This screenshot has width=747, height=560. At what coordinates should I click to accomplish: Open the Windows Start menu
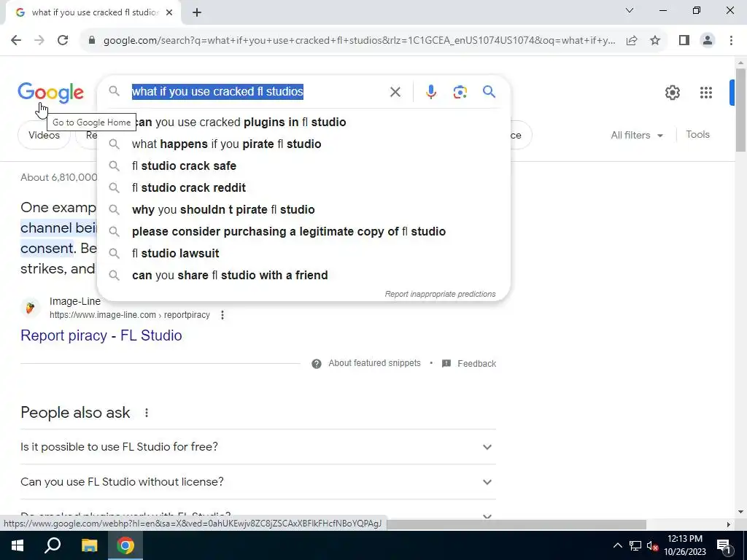(x=18, y=545)
